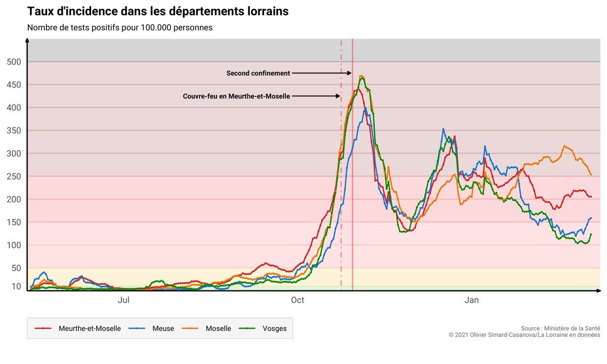
Task: Click the 'Jul' label on the x-axis
Action: point(123,301)
